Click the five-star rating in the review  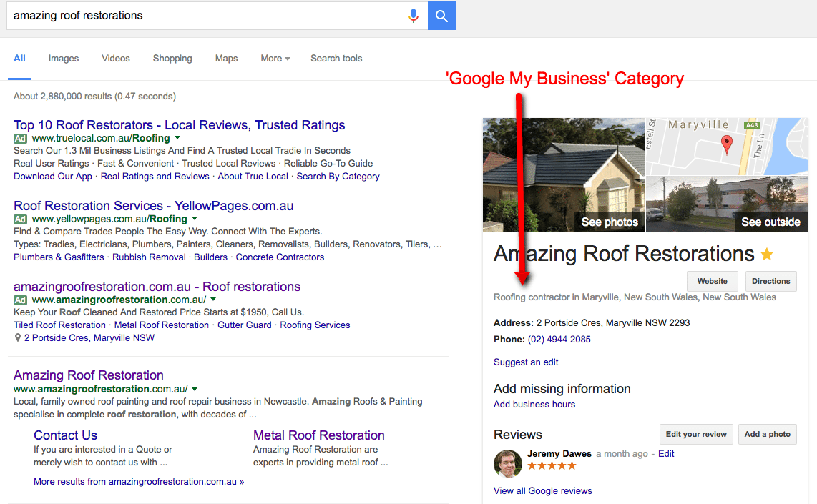pyautogui.click(x=552, y=466)
